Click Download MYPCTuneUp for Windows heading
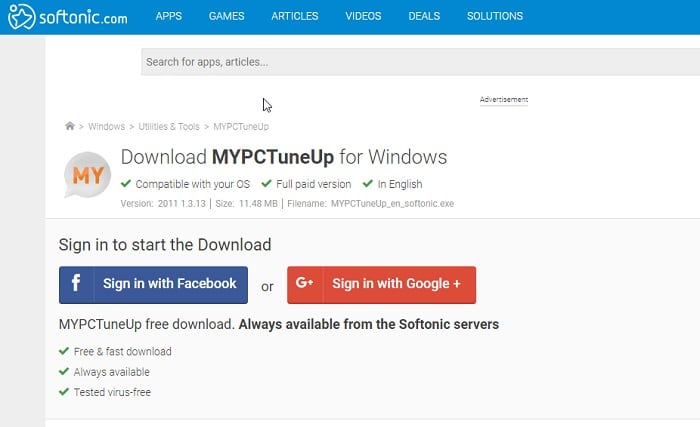The height and width of the screenshot is (427, 700). 284,157
